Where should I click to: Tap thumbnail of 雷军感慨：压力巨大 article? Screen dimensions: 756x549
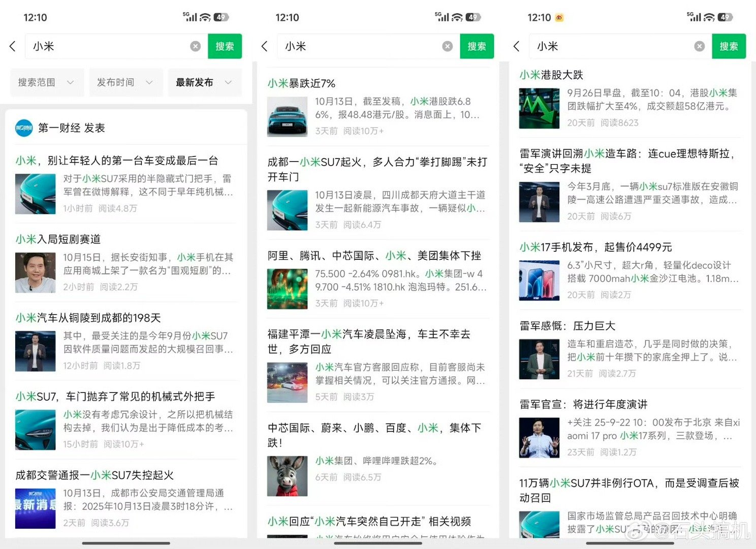540,359
